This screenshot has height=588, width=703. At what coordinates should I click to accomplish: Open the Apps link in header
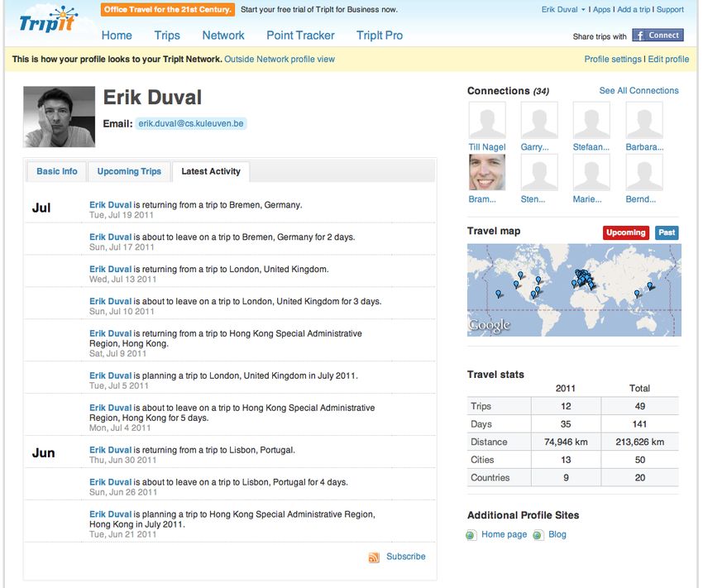pos(601,9)
